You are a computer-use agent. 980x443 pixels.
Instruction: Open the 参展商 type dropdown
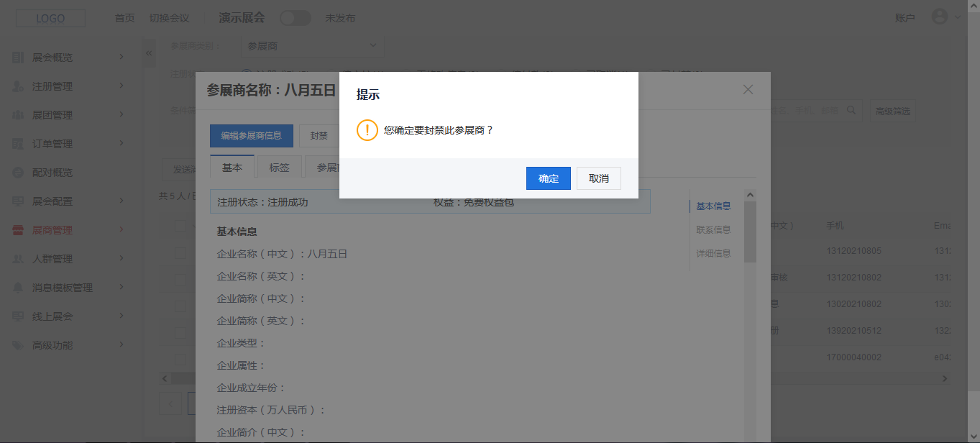[x=312, y=45]
